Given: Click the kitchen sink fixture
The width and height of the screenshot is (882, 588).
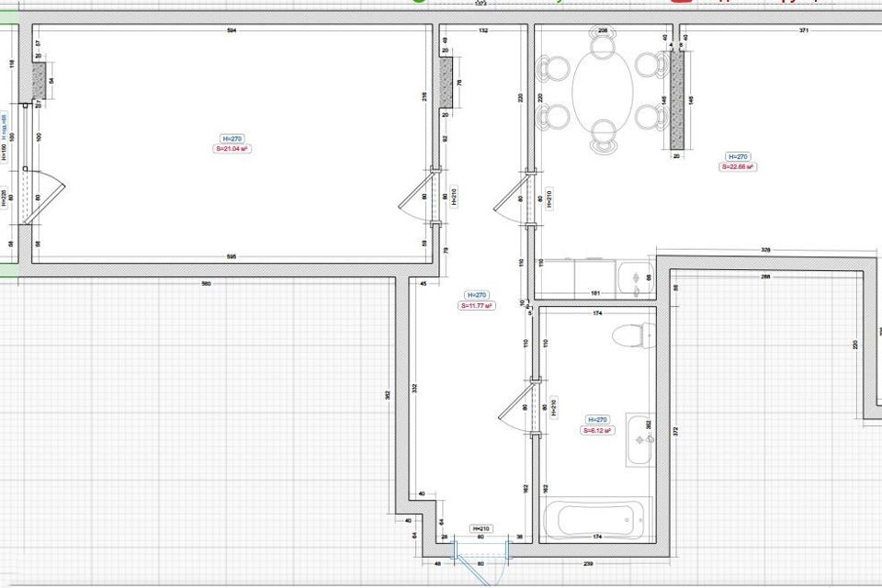Looking at the screenshot, I should coord(633,278).
